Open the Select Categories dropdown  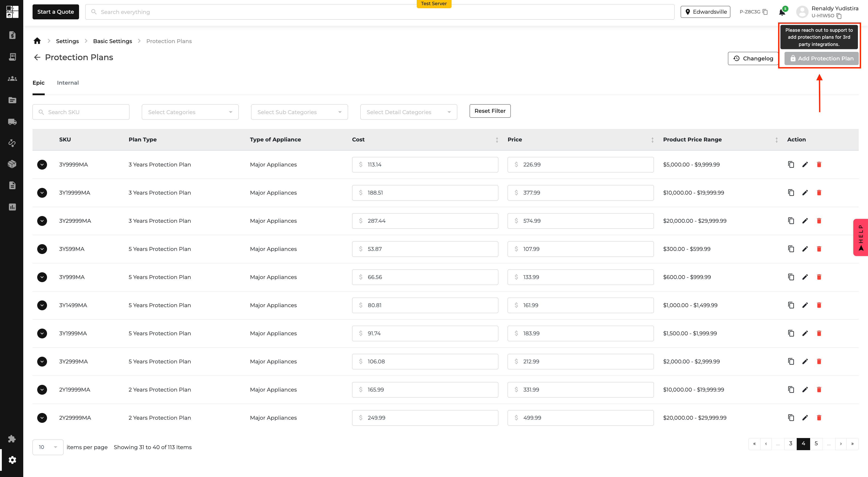pos(190,112)
